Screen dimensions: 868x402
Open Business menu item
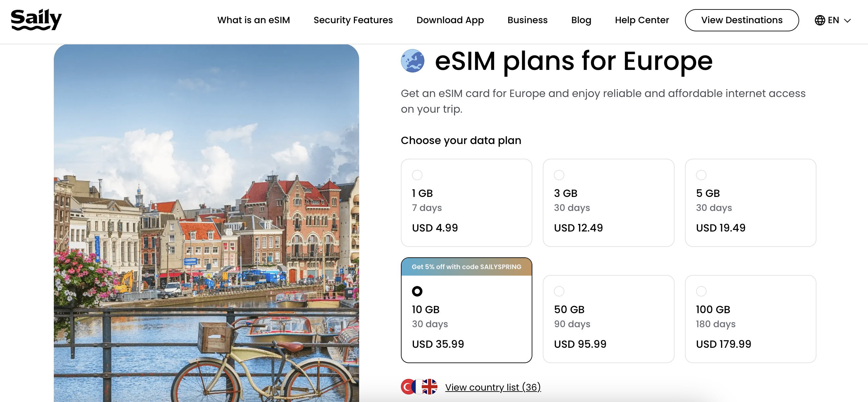click(x=527, y=20)
